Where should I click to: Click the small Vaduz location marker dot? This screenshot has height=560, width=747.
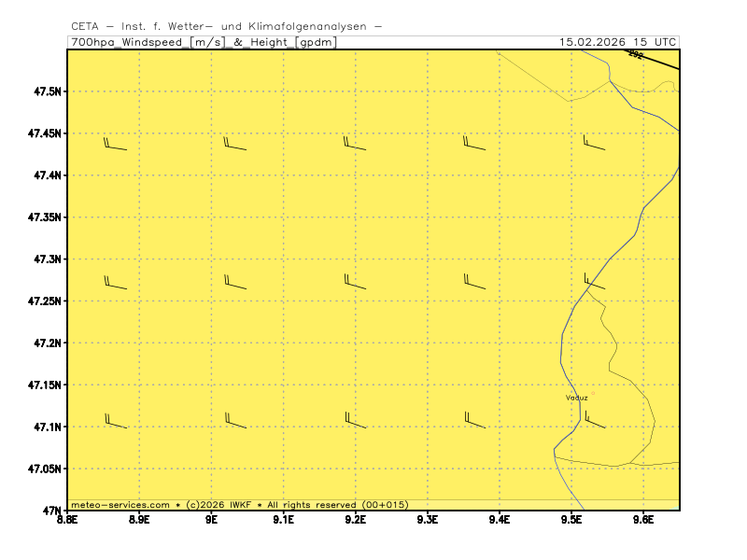[593, 393]
